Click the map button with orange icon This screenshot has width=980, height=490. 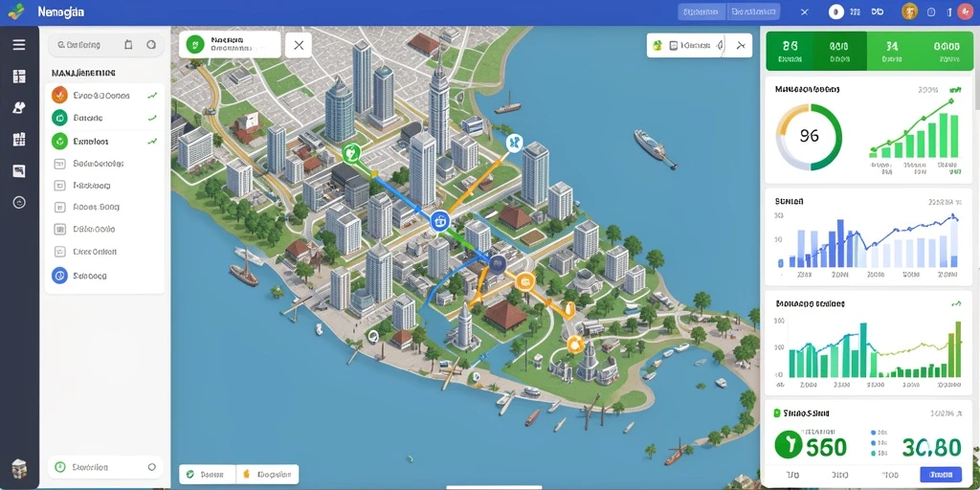pos(267,475)
